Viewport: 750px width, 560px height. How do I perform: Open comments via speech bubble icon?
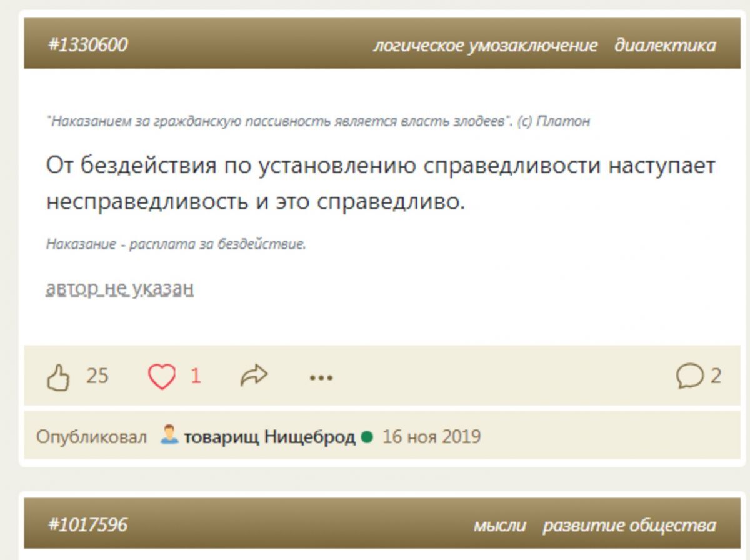click(x=690, y=376)
